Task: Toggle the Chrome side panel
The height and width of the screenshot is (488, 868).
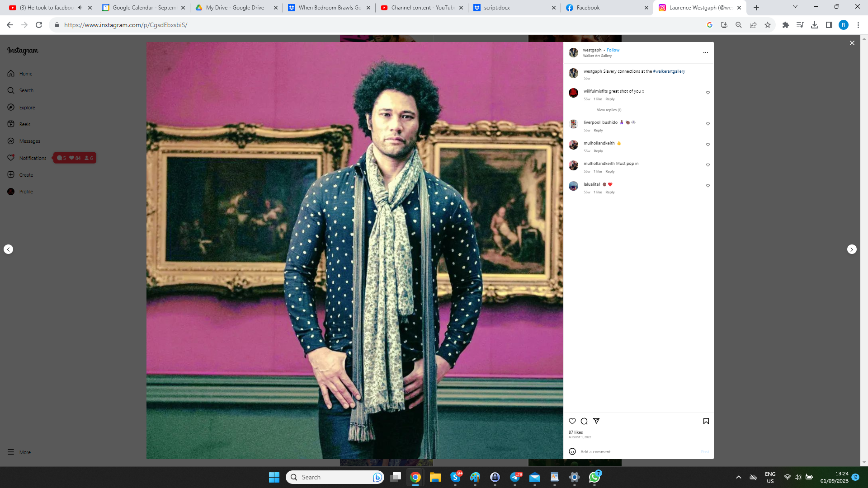Action: tap(829, 25)
